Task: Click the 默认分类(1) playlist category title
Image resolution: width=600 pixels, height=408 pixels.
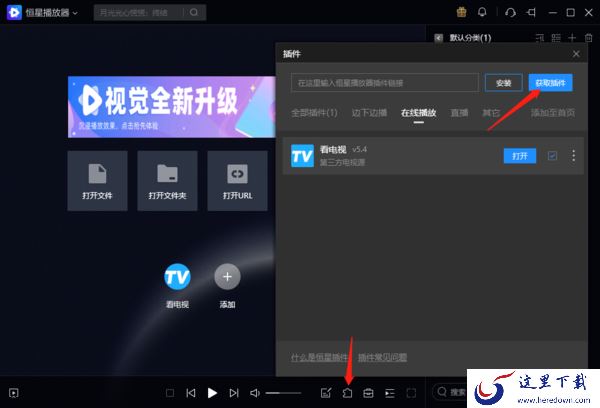Action: pos(470,38)
